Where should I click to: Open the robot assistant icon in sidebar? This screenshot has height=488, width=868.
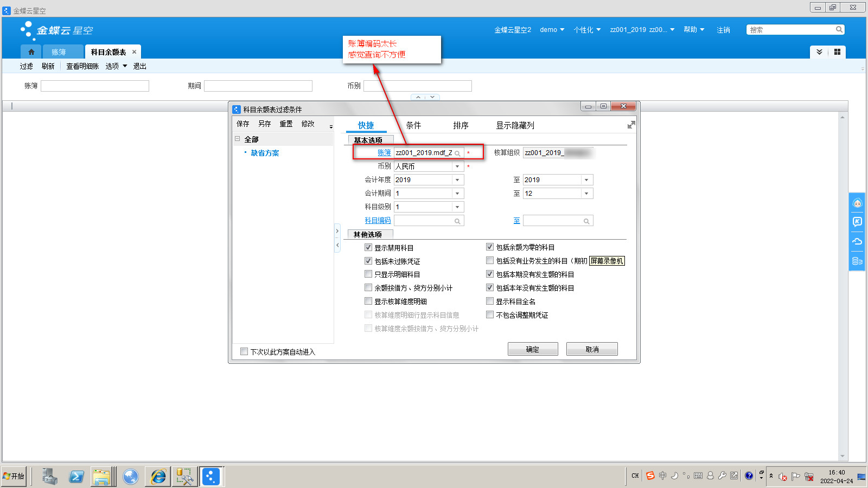[857, 203]
